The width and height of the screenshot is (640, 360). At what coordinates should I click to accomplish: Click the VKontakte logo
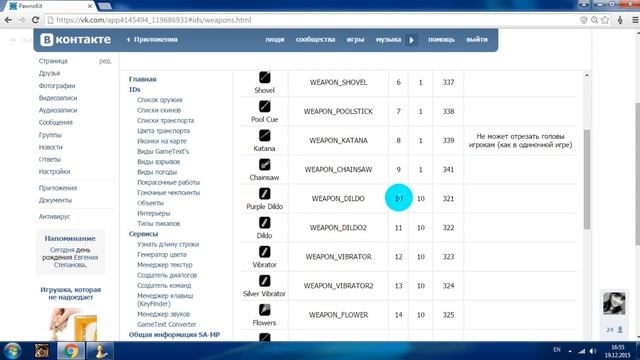[x=76, y=40]
